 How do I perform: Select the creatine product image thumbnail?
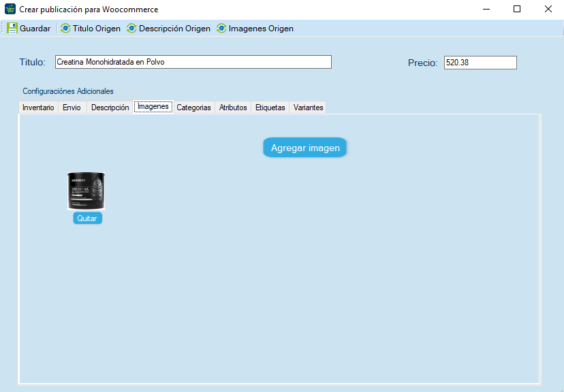click(x=87, y=191)
